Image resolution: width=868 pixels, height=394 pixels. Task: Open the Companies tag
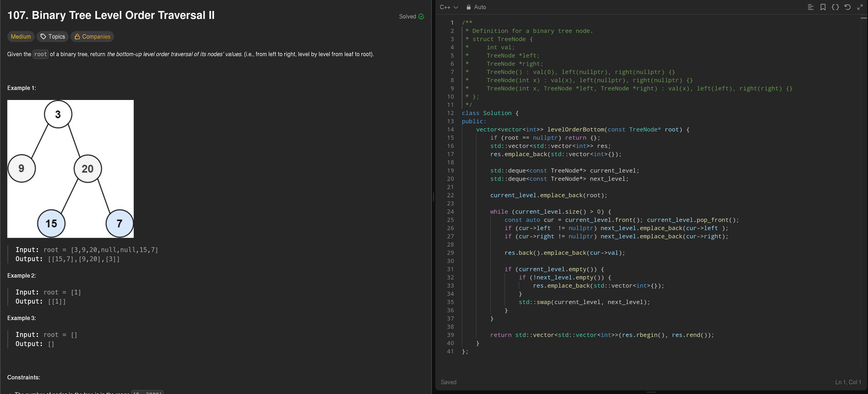pyautogui.click(x=92, y=36)
